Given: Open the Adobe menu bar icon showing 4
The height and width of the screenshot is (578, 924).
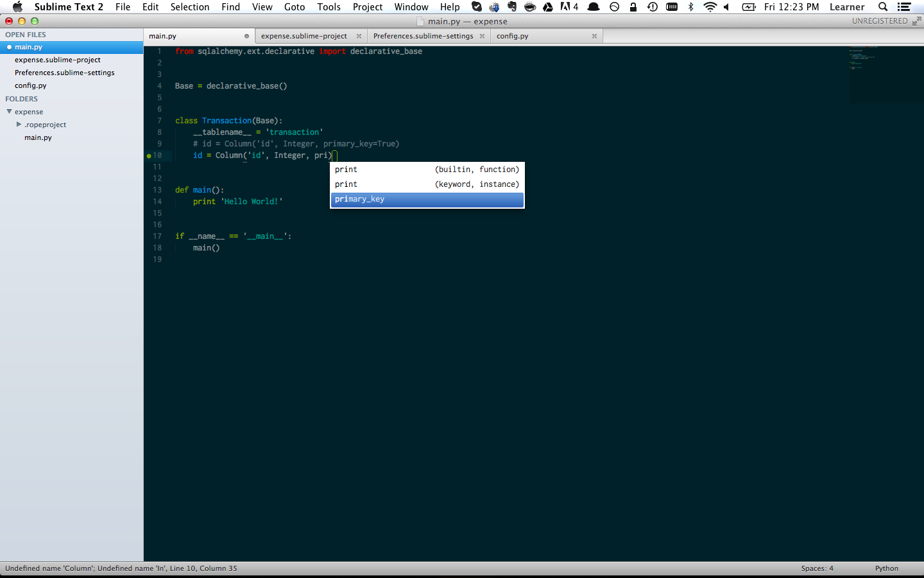Looking at the screenshot, I should [x=569, y=7].
